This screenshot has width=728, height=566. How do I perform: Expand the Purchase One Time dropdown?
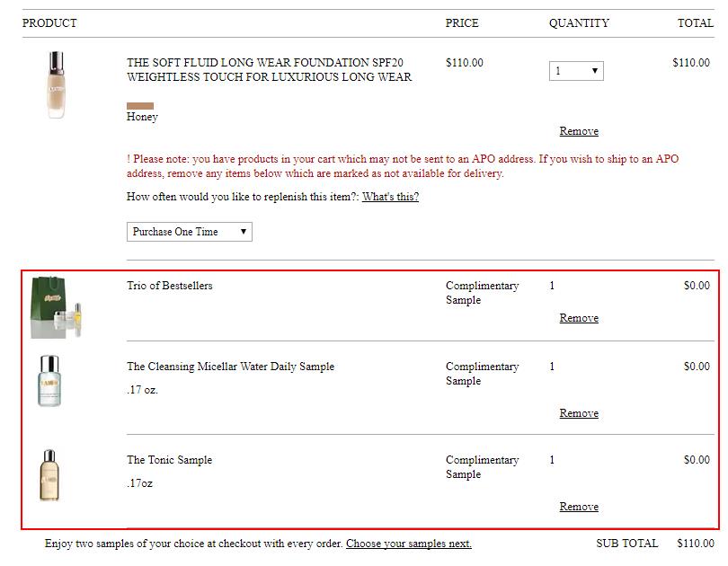pos(190,232)
